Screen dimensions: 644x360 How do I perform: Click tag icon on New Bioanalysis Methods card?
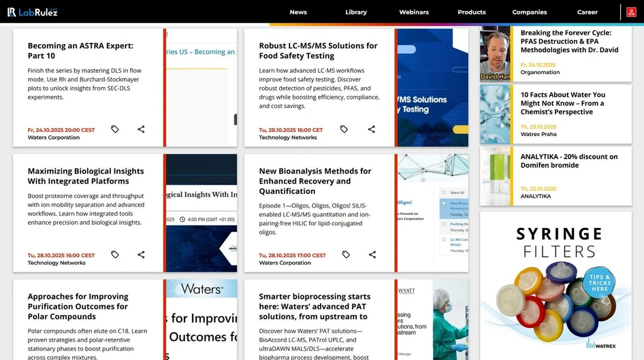point(346,255)
